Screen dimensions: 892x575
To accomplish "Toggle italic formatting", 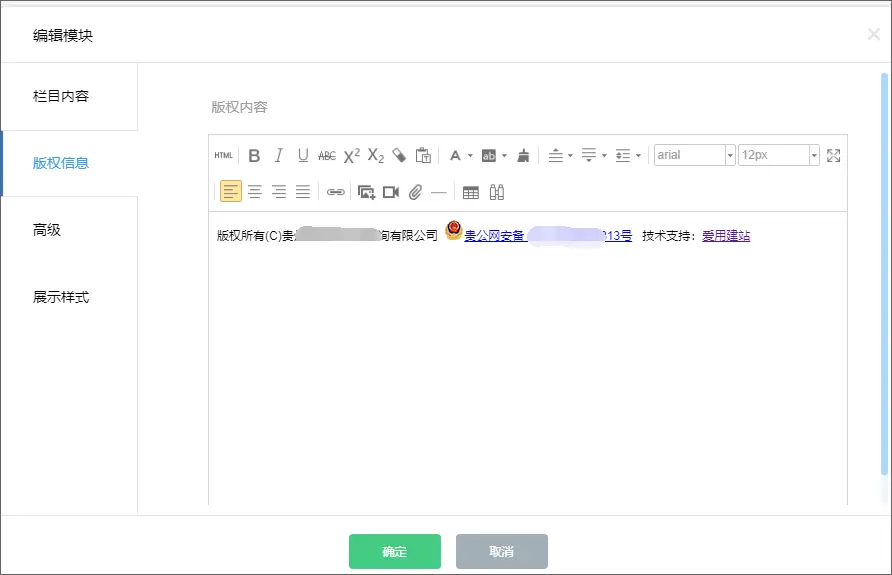I will point(279,156).
